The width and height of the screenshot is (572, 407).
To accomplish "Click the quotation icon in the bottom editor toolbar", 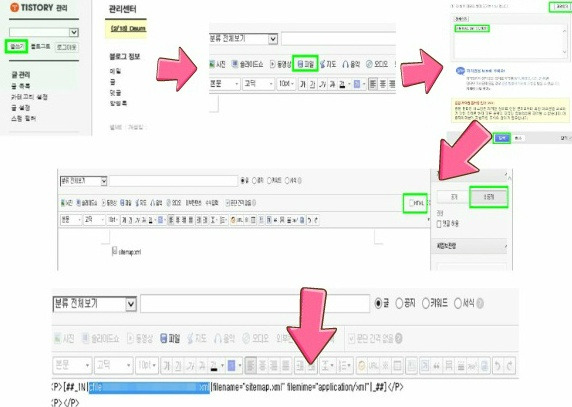I will coord(436,365).
